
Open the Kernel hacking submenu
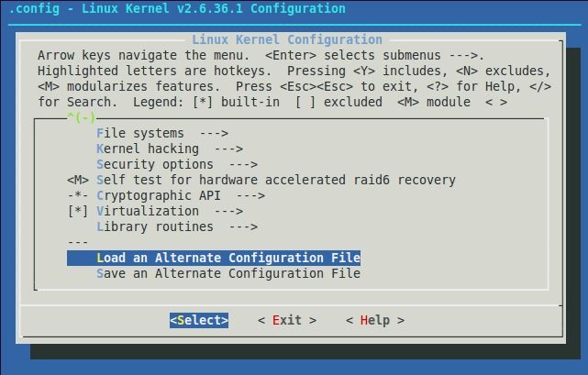(170, 149)
